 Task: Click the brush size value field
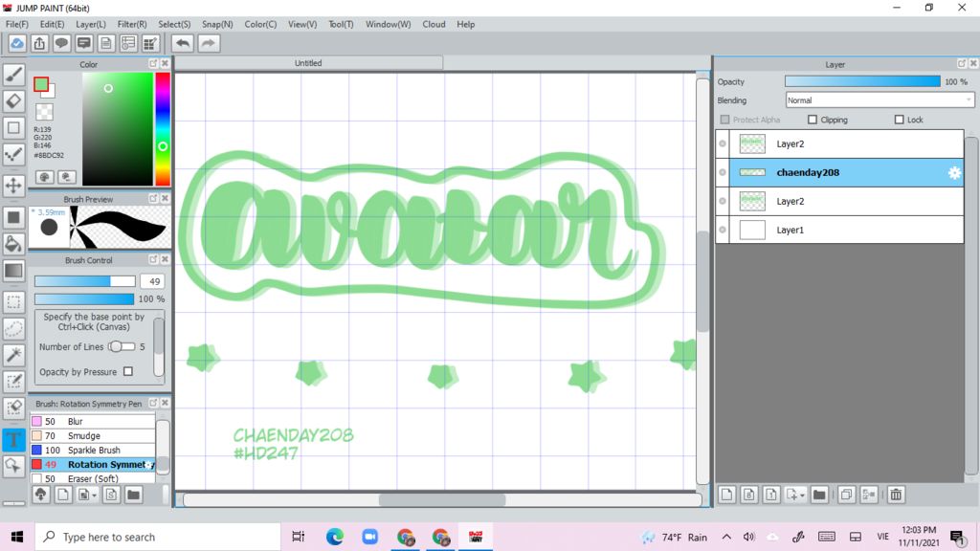pyautogui.click(x=152, y=281)
